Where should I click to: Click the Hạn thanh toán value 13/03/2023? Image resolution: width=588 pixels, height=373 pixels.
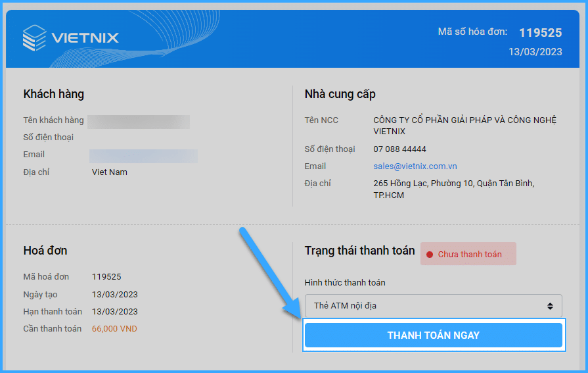(x=115, y=312)
